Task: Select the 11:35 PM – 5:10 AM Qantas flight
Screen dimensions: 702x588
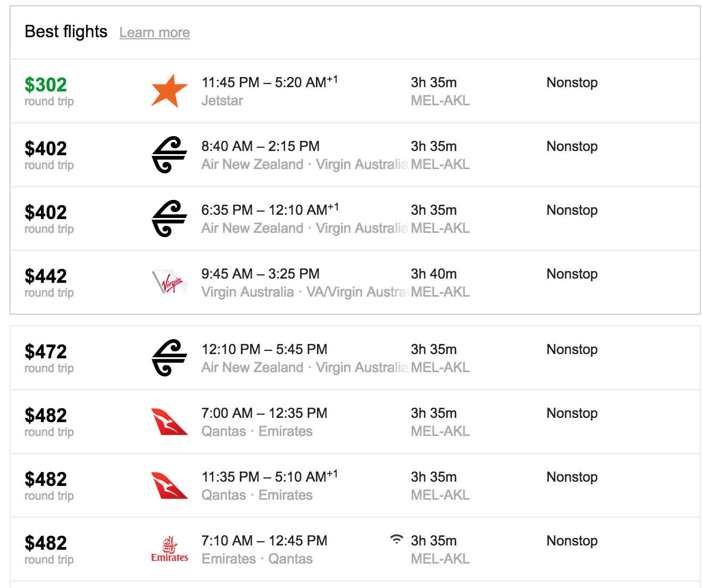Action: [x=269, y=477]
